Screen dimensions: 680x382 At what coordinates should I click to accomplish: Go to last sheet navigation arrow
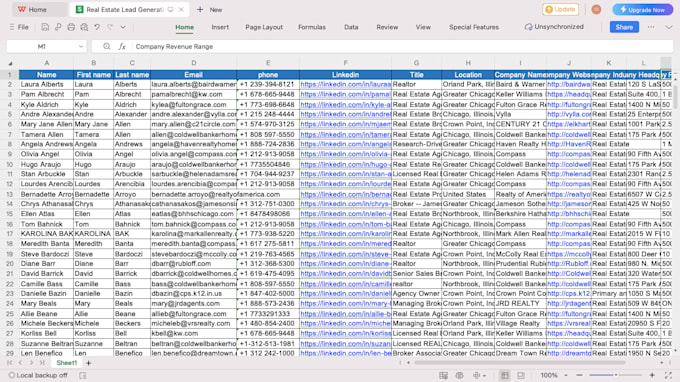(x=42, y=362)
